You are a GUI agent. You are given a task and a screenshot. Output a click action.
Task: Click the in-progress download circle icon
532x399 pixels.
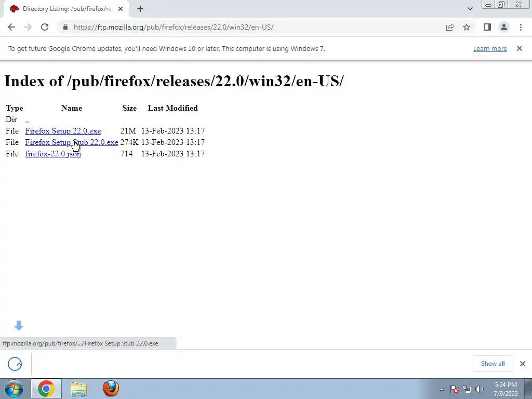coord(15,364)
